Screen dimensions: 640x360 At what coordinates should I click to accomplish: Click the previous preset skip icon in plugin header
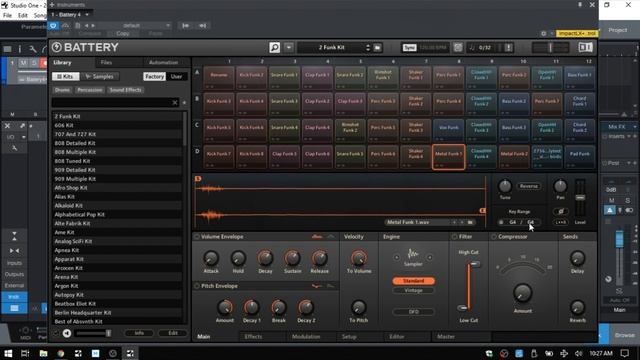[186, 25]
